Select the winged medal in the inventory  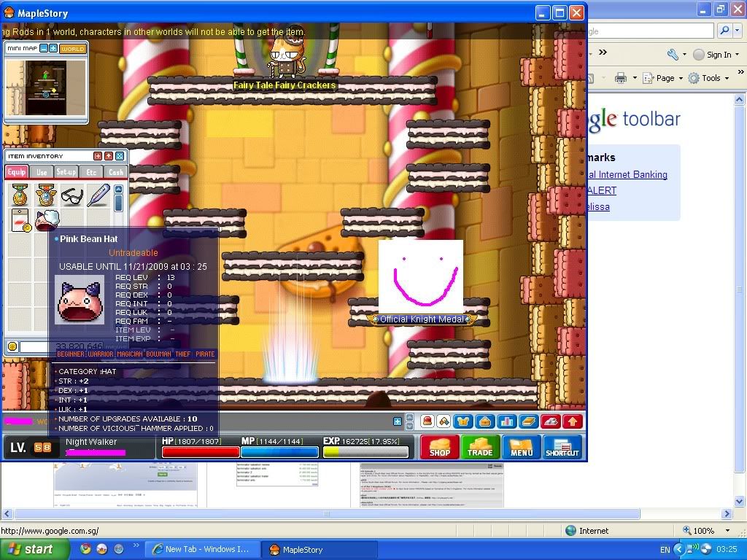click(x=46, y=195)
